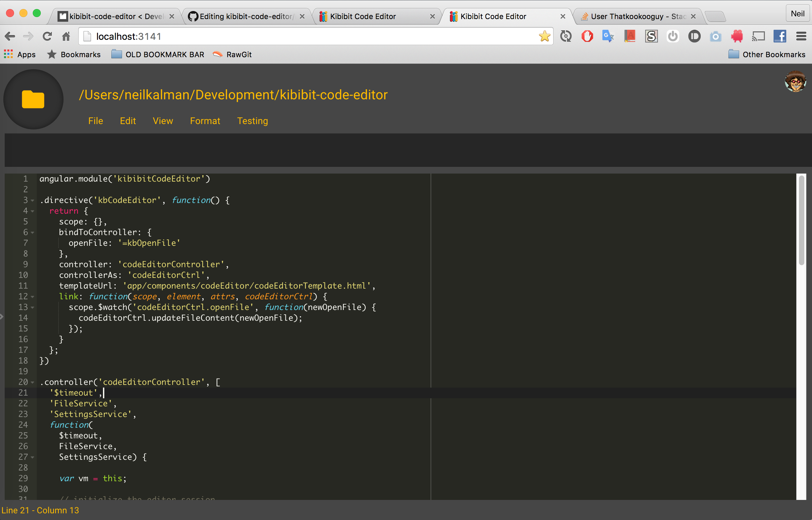Open the Format menu
This screenshot has width=812, height=520.
coord(204,121)
